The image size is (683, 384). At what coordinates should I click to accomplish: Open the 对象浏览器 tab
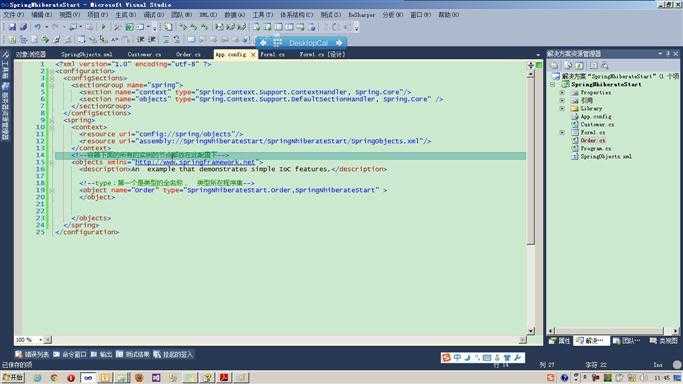[x=30, y=54]
